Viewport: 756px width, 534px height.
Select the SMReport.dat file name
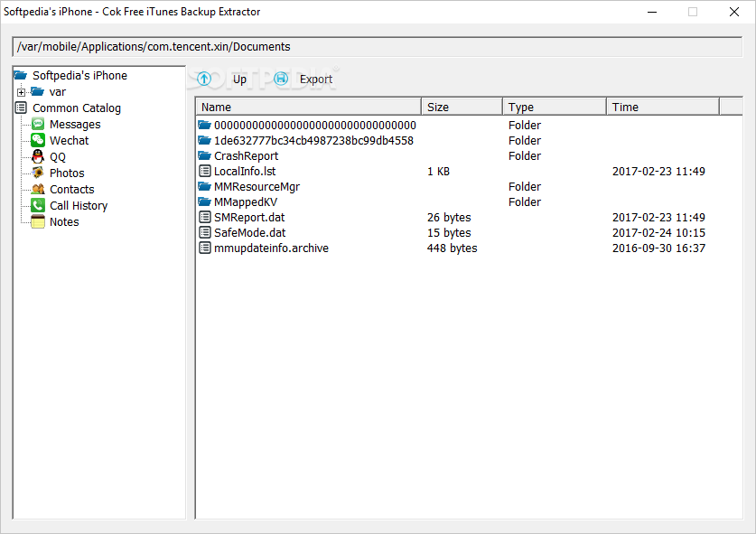(x=249, y=218)
